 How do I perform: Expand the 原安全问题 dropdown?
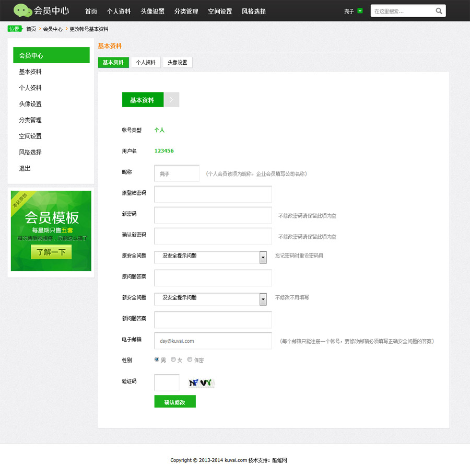click(x=263, y=257)
